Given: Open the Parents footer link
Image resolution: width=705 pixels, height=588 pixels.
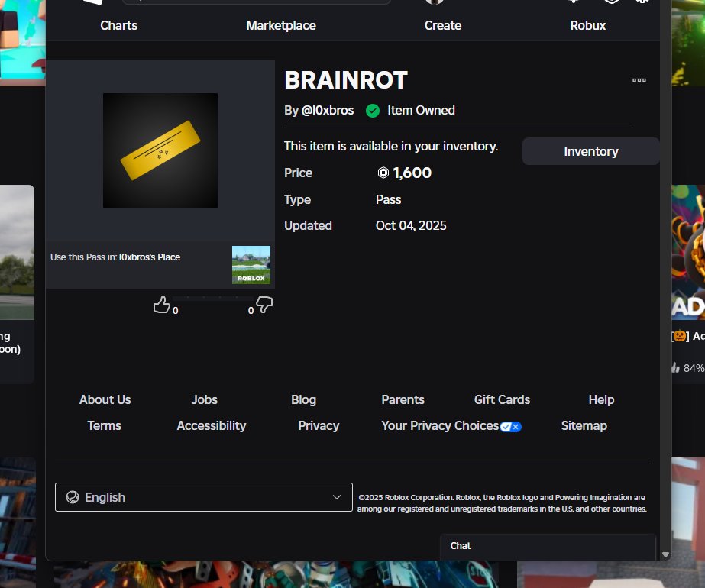Looking at the screenshot, I should click(x=403, y=399).
